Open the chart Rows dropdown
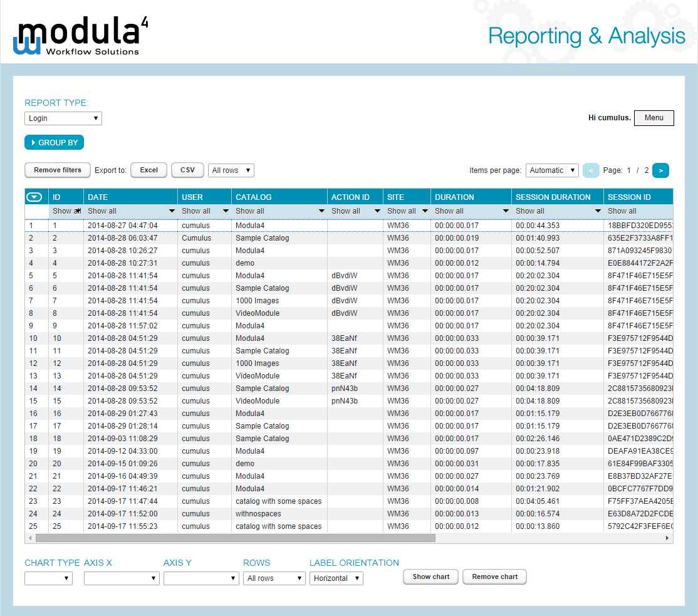Image resolution: width=698 pixels, height=616 pixels. pyautogui.click(x=274, y=578)
